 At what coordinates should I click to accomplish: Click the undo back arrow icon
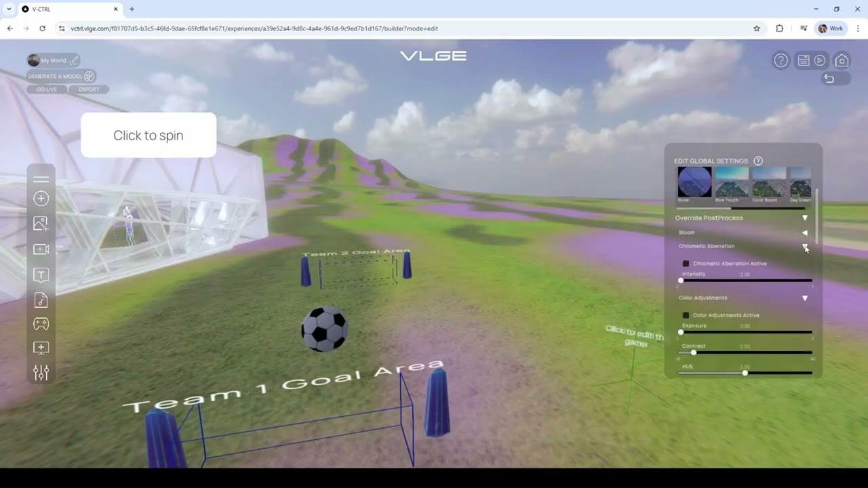(x=829, y=79)
